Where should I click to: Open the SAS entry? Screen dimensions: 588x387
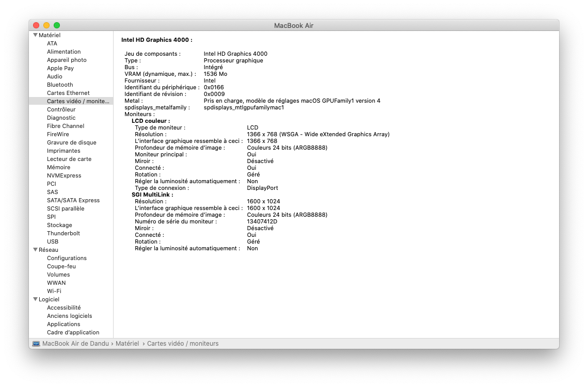[53, 192]
